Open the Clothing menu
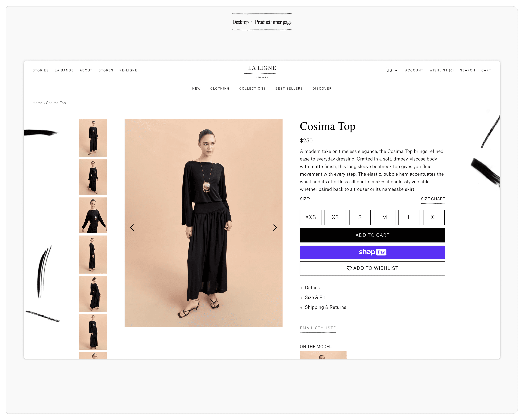 coord(220,88)
